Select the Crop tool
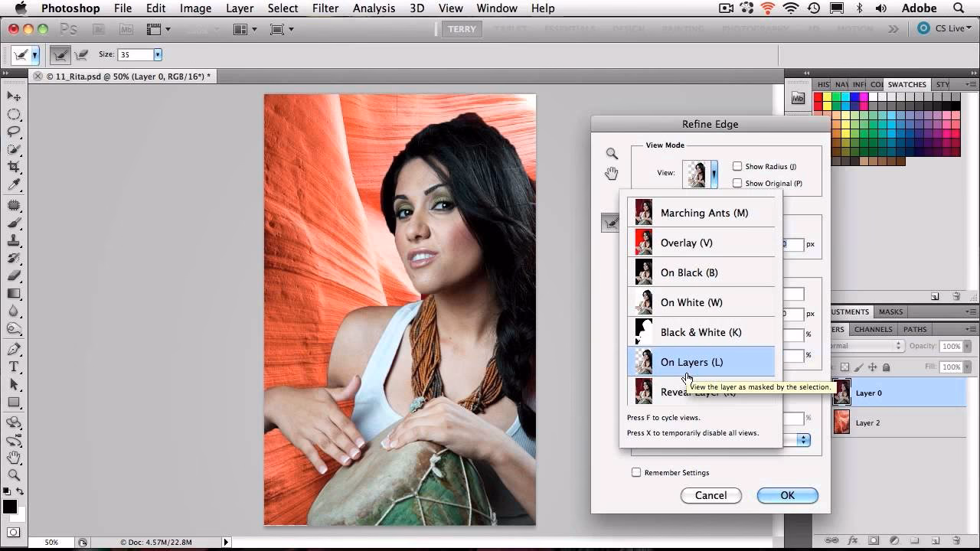 [x=14, y=165]
